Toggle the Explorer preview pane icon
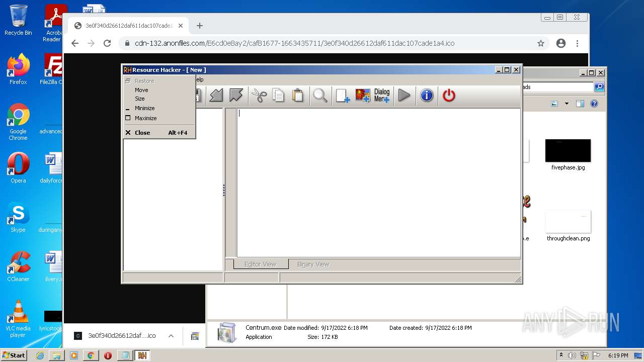644x362 pixels. pyautogui.click(x=580, y=104)
